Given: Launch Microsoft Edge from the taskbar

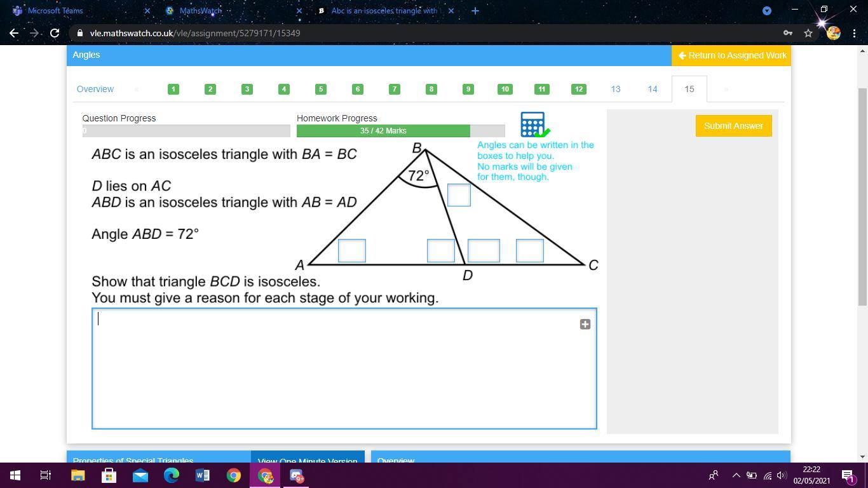Looking at the screenshot, I should pyautogui.click(x=171, y=475).
